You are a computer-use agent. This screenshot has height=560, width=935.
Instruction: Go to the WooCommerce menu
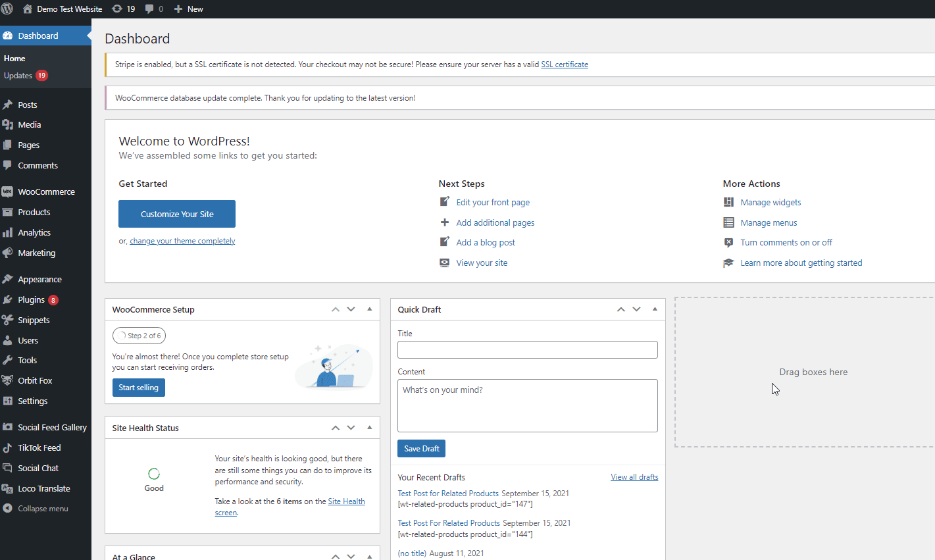click(x=45, y=191)
